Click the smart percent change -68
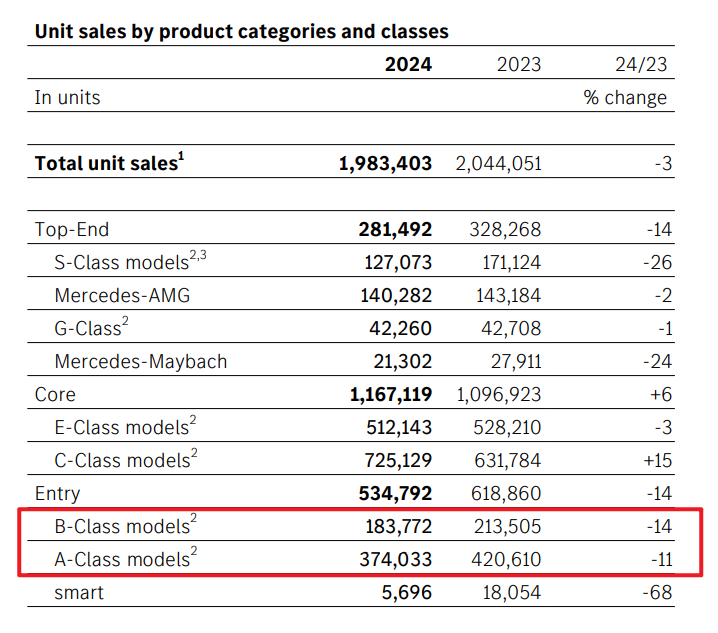Viewport: 718px width, 633px height. (x=657, y=592)
